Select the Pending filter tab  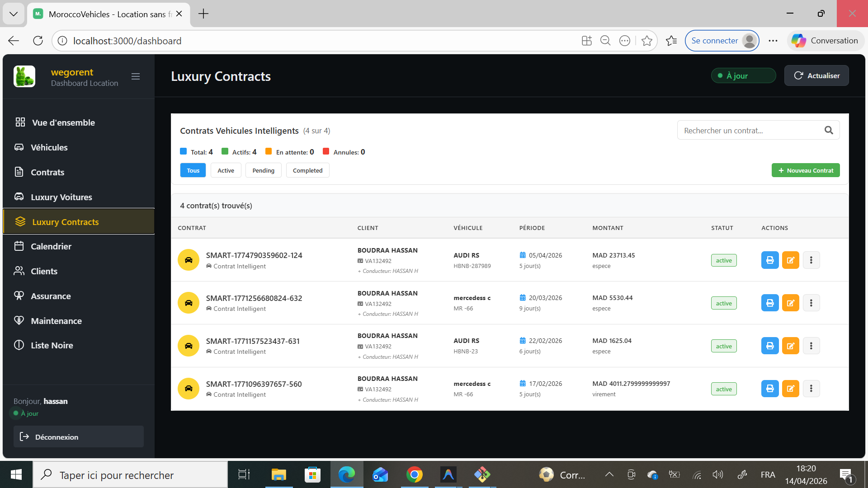tap(263, 170)
